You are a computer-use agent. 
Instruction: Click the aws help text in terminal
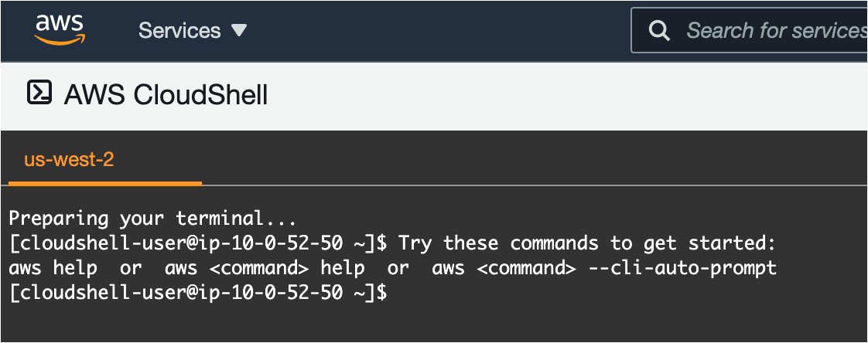coord(53,268)
